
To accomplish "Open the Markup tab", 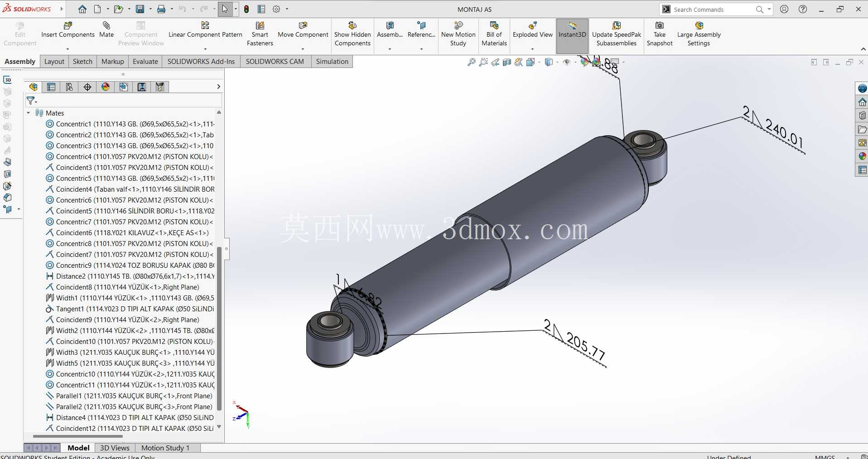I will [x=113, y=62].
